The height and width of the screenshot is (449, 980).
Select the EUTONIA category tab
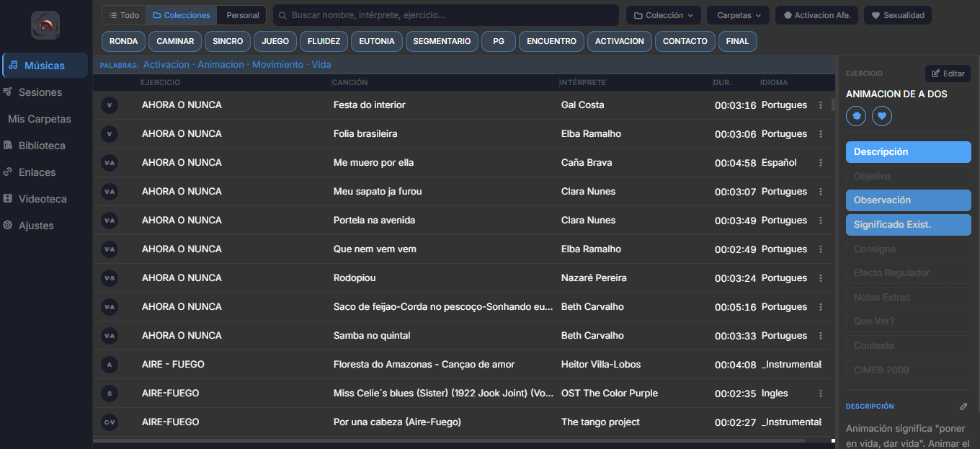tap(377, 41)
